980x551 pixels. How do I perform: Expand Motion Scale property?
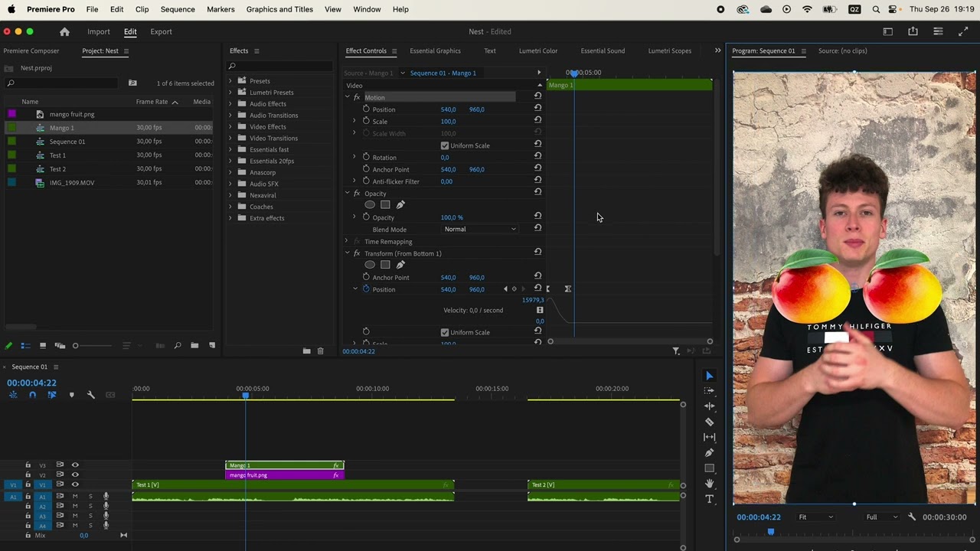[354, 121]
